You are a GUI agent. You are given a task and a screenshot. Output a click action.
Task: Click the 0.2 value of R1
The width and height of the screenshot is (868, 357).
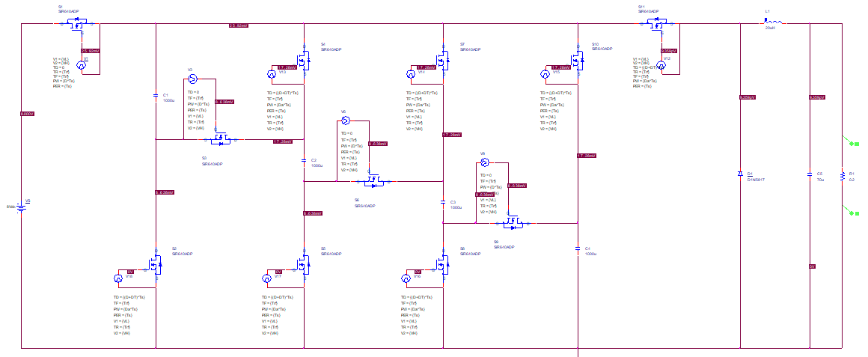(852, 180)
